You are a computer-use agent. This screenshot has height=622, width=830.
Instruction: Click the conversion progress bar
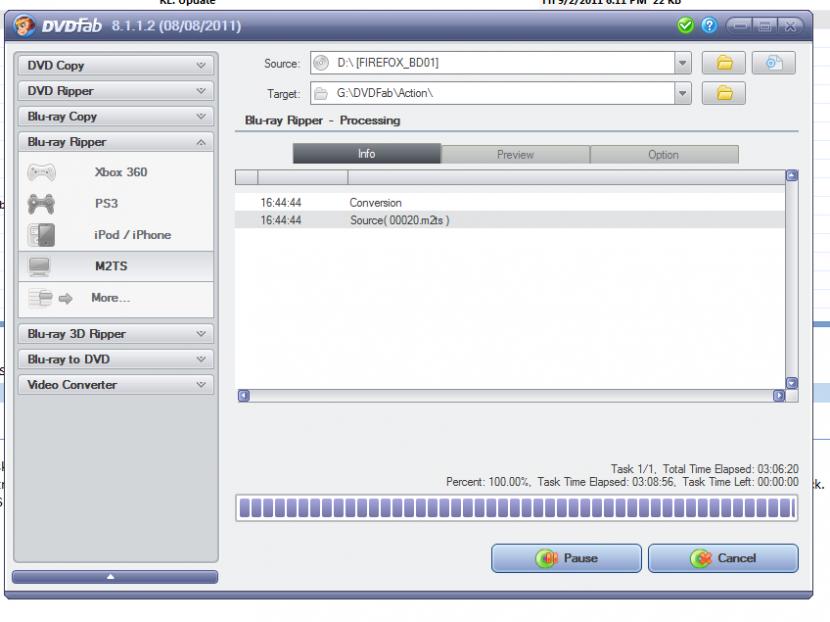[x=517, y=508]
